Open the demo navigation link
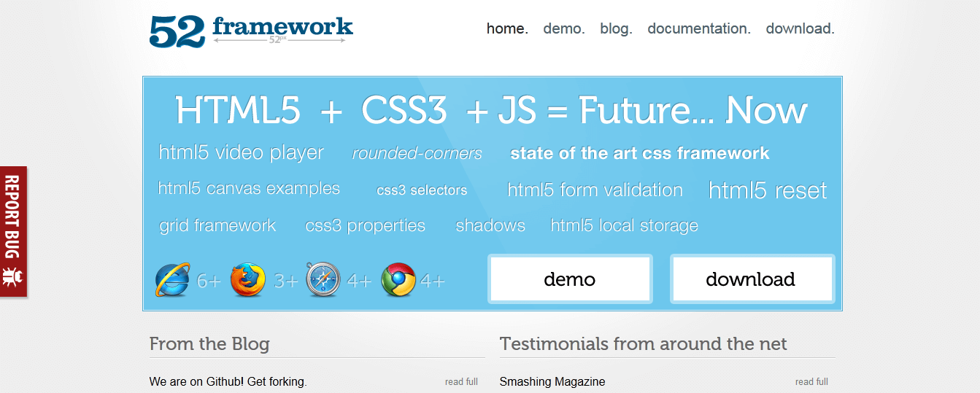The height and width of the screenshot is (393, 980). [564, 28]
